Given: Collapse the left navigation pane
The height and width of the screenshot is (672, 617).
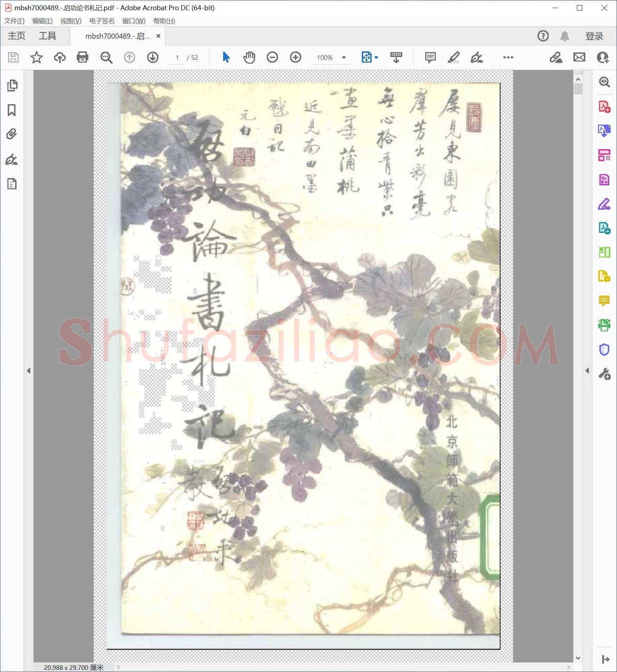Looking at the screenshot, I should point(29,370).
